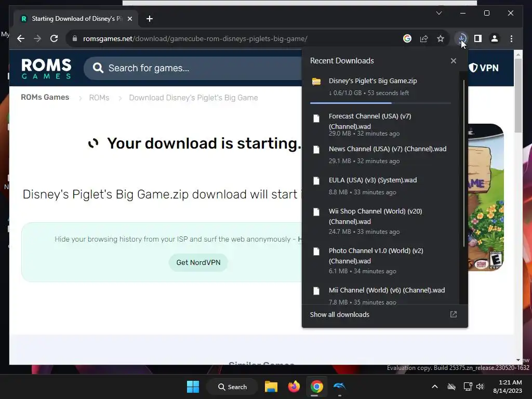Launch Firefox from the taskbar
The image size is (532, 399).
(294, 387)
